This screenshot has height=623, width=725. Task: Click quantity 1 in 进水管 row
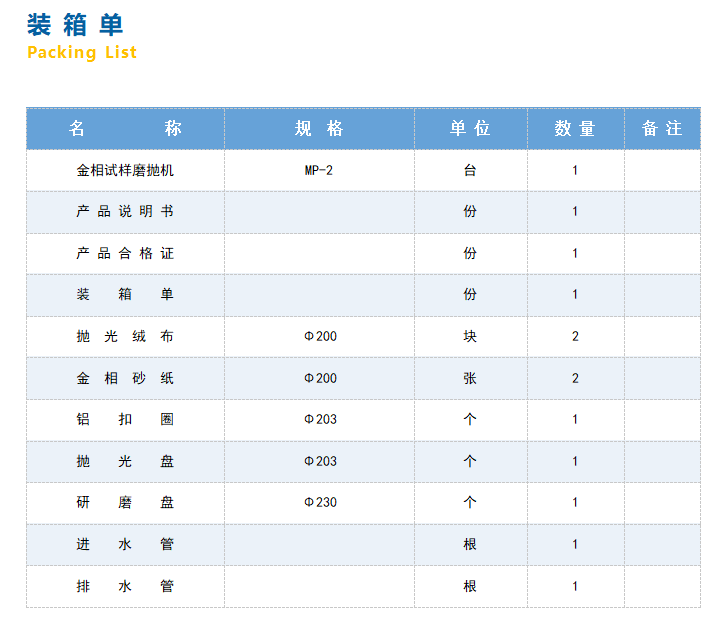576,544
